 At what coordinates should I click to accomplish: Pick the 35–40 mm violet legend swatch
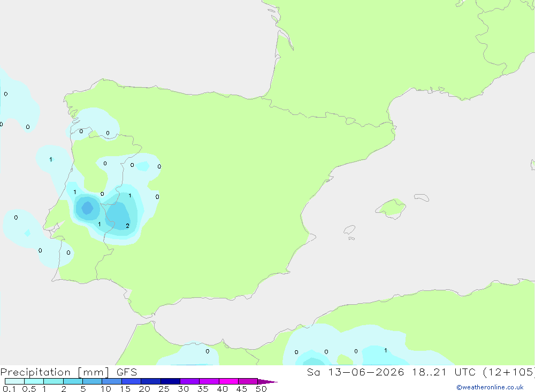coord(209,381)
